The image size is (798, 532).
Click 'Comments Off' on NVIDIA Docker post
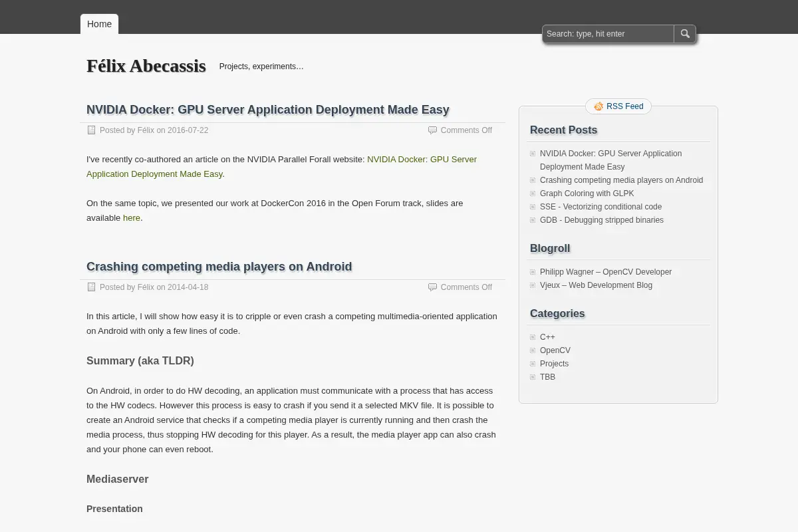(x=466, y=130)
